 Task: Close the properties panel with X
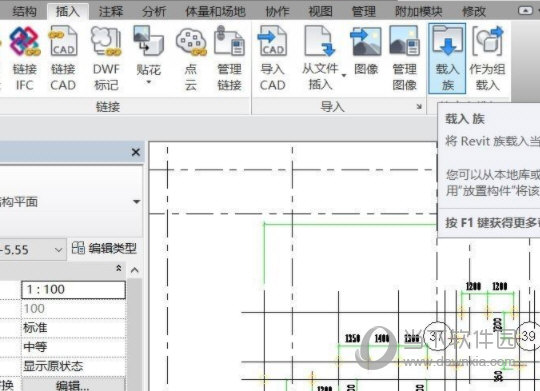[x=136, y=152]
